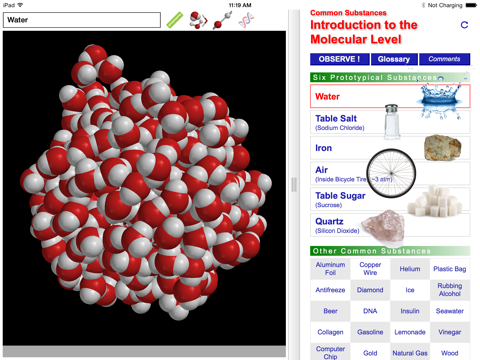Open the Natural Gas substance
480x360 pixels.
coord(410,353)
